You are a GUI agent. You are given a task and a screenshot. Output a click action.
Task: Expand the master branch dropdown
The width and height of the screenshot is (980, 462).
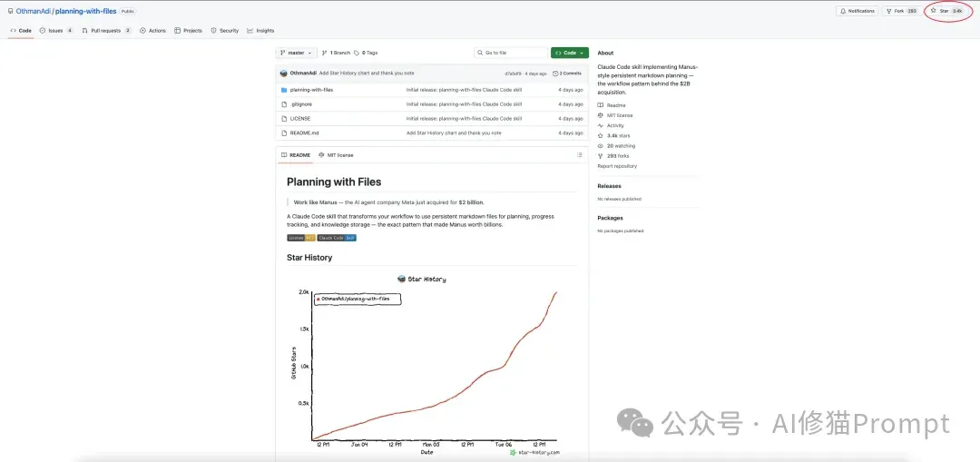coord(296,53)
